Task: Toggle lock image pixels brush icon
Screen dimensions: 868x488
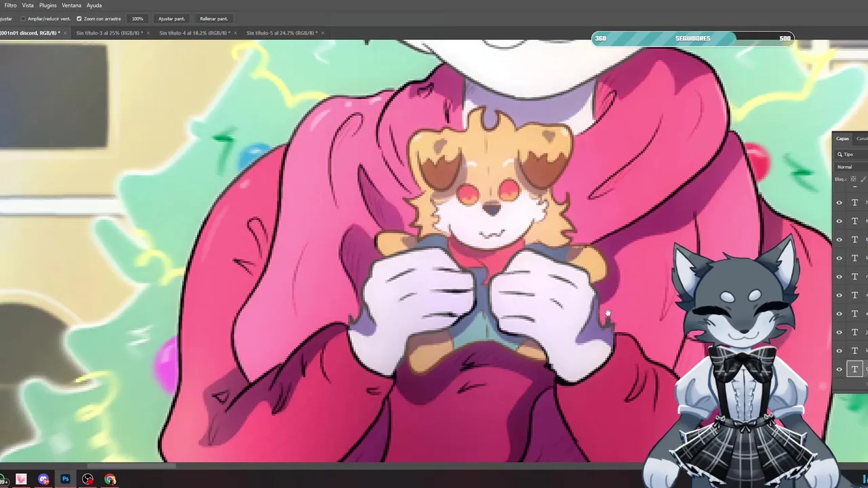Action: 863,179
